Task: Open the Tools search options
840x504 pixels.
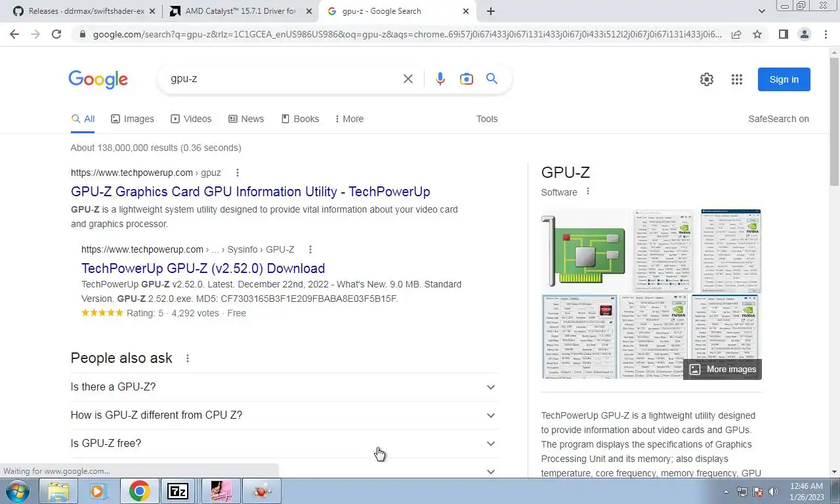Action: pyautogui.click(x=487, y=119)
